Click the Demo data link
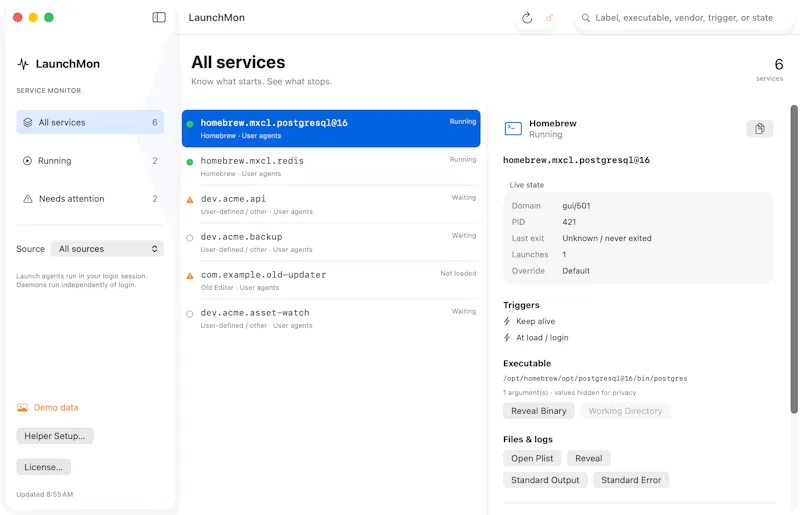 [56, 407]
